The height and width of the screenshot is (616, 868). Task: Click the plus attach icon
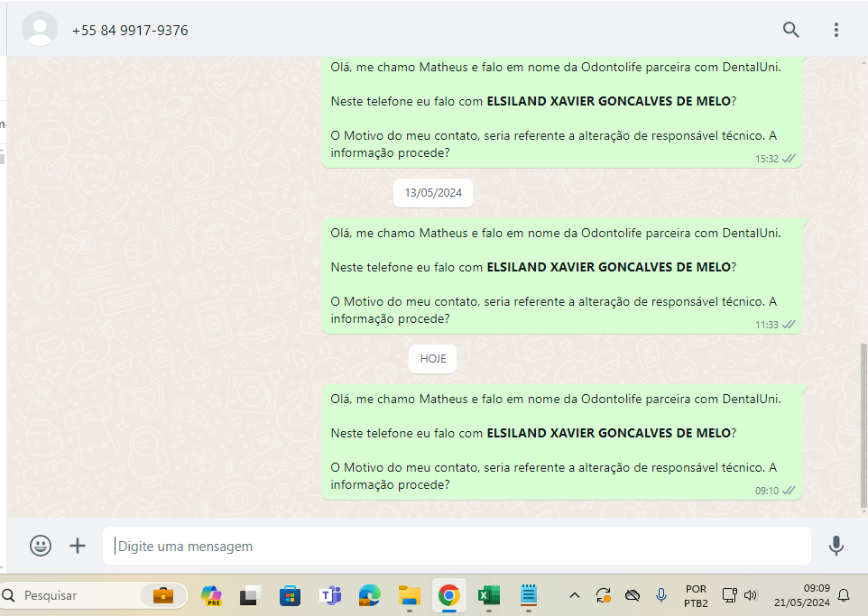tap(78, 546)
